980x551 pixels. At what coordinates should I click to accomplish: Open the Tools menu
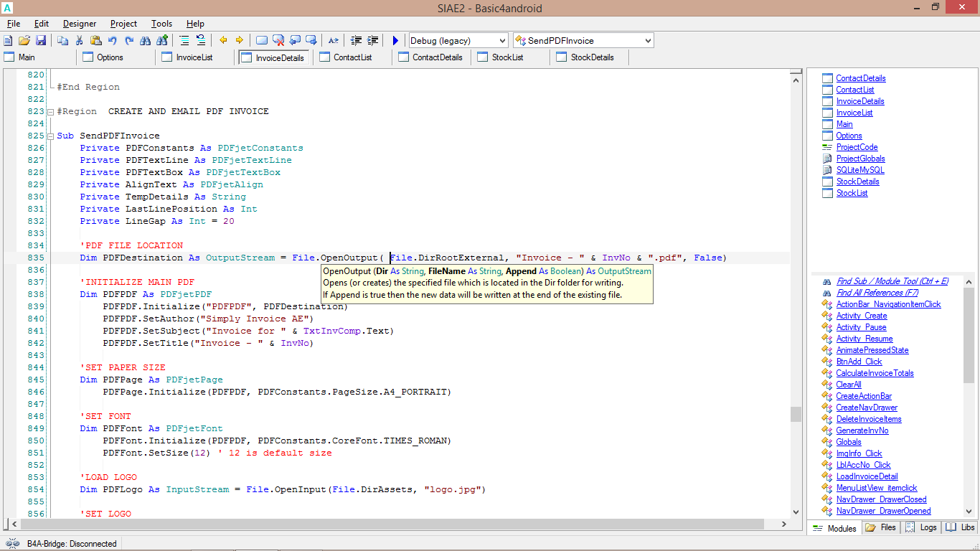click(x=161, y=24)
